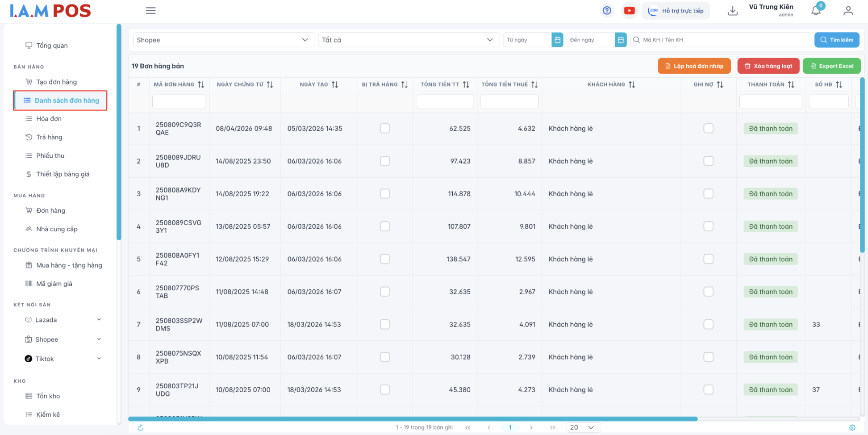Screen dimensions: 868x435
Task: Open the help question mark icon
Action: tap(606, 11)
